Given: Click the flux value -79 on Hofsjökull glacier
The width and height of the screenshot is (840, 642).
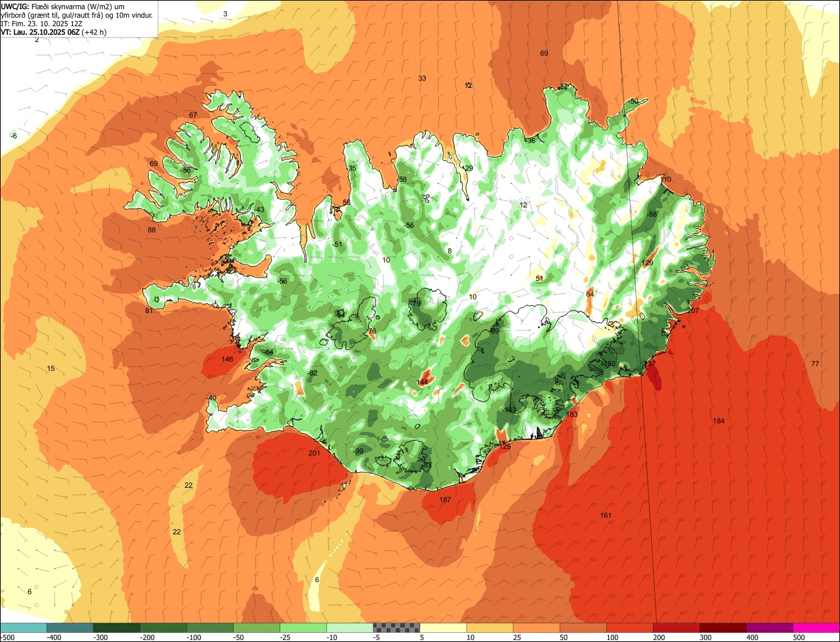Looking at the screenshot, I should (x=415, y=303).
